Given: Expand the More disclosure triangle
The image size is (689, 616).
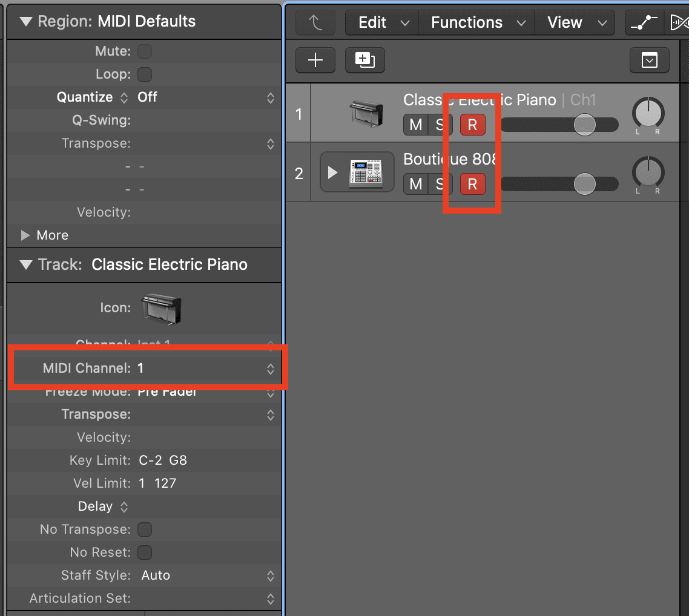Looking at the screenshot, I should [x=25, y=235].
